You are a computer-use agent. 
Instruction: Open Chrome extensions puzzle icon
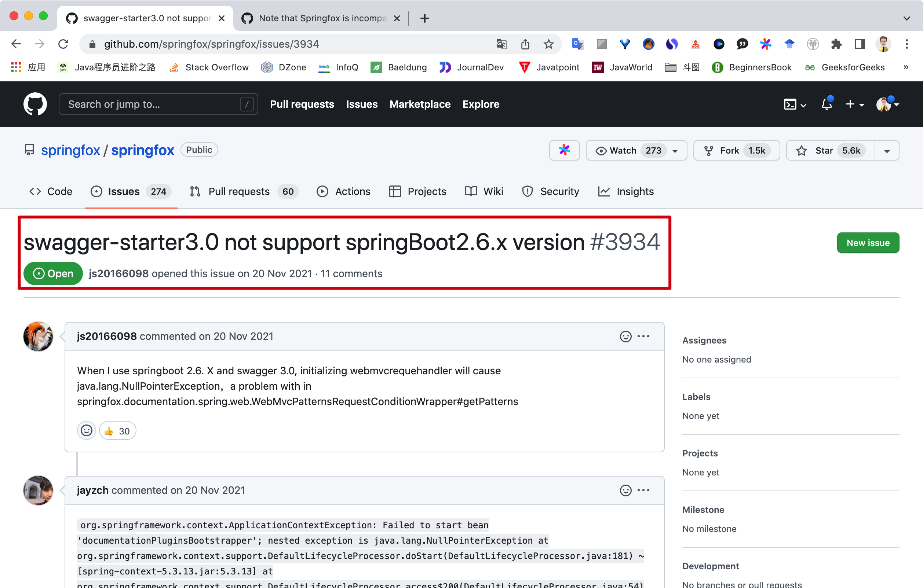[836, 44]
